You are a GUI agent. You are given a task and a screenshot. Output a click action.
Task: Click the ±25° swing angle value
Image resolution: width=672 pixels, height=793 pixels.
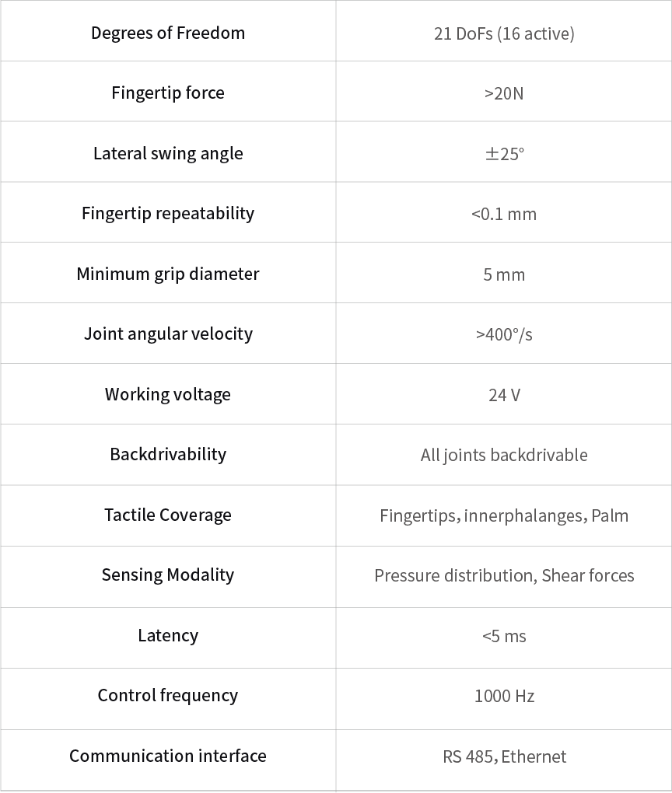coord(504,154)
